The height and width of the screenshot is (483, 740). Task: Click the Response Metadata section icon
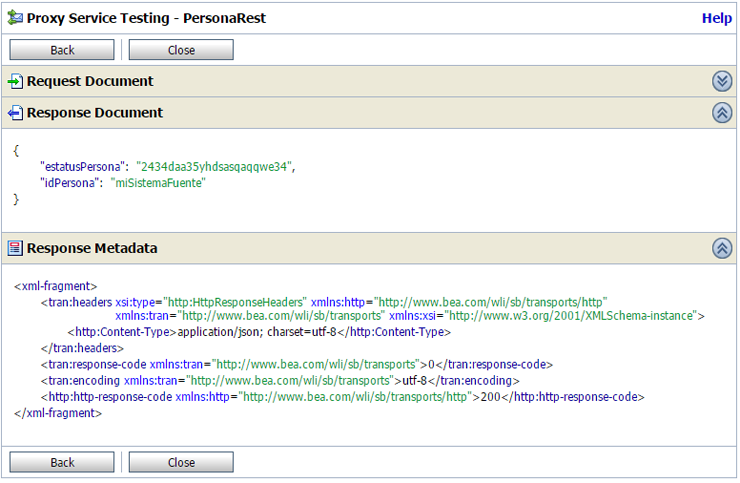pyautogui.click(x=15, y=248)
